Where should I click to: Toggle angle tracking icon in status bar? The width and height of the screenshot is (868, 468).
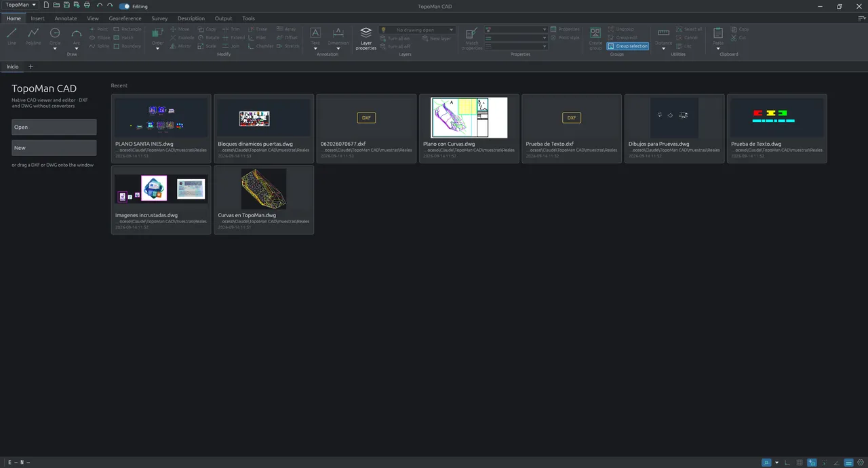(836, 463)
